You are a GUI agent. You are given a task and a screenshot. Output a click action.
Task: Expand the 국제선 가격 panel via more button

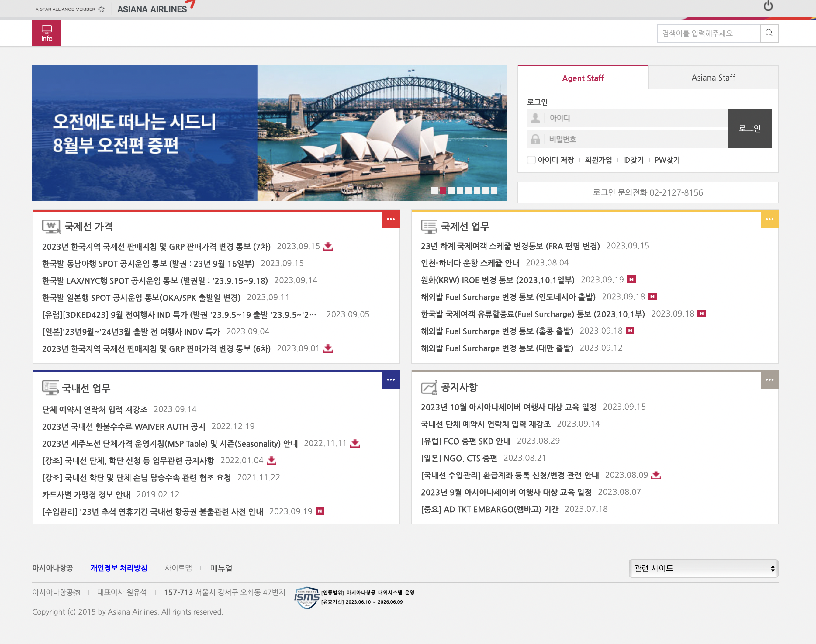pyautogui.click(x=390, y=219)
